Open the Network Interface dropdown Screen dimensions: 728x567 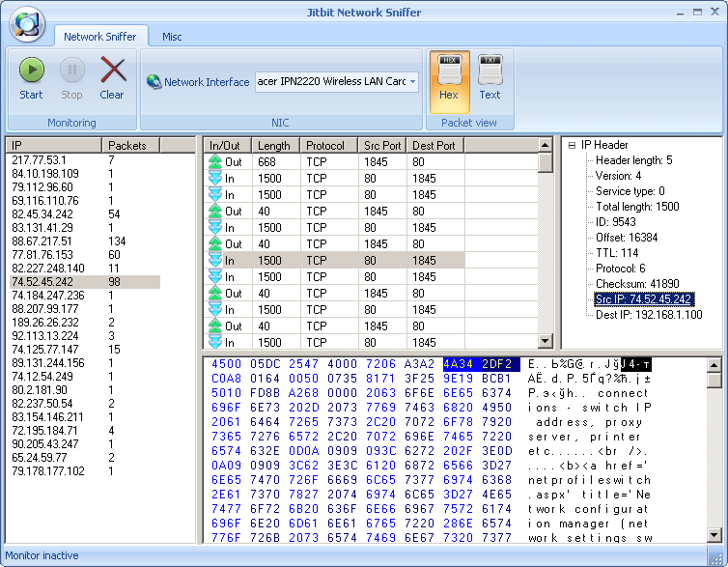[412, 82]
